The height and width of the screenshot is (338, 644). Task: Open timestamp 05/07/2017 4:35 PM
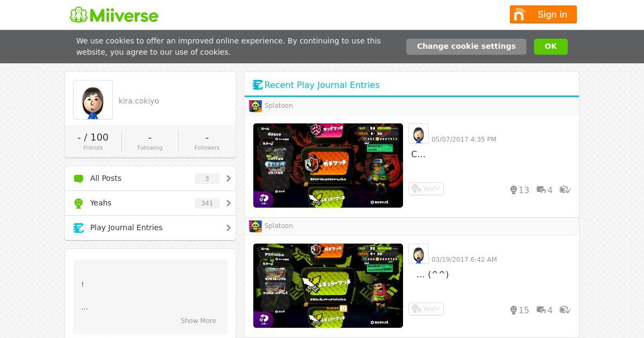[464, 139]
